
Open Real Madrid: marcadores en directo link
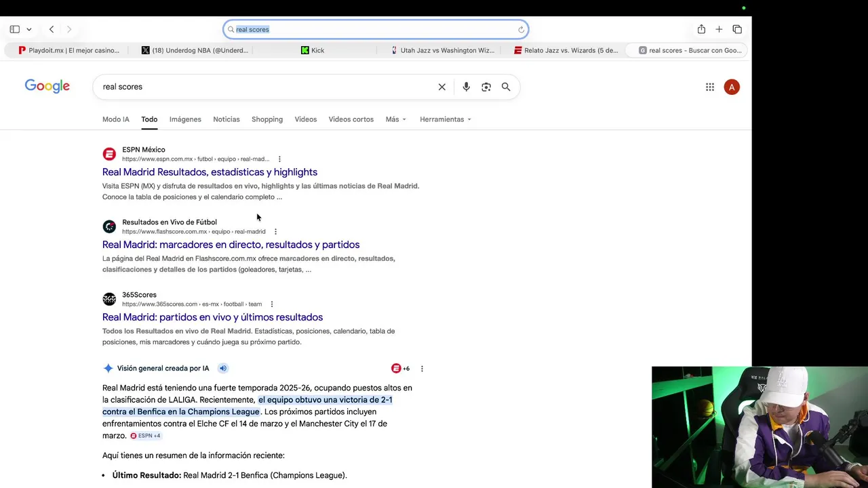tap(231, 245)
